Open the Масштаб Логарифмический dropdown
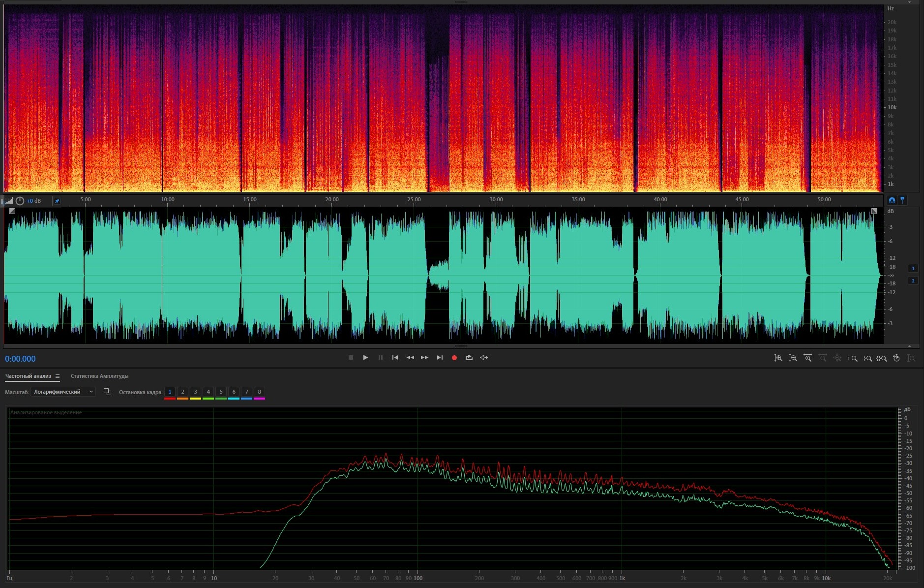Viewport: 924px width, 588px height. pos(63,392)
